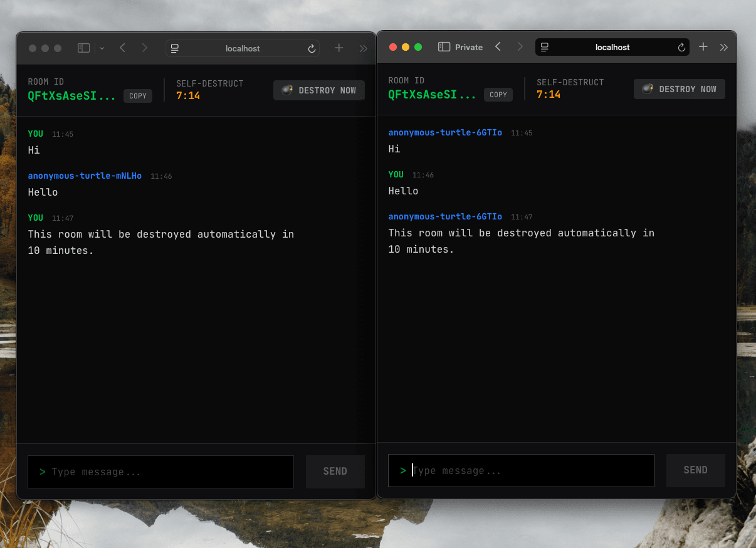Reload the localhost page in the right window

tap(681, 47)
